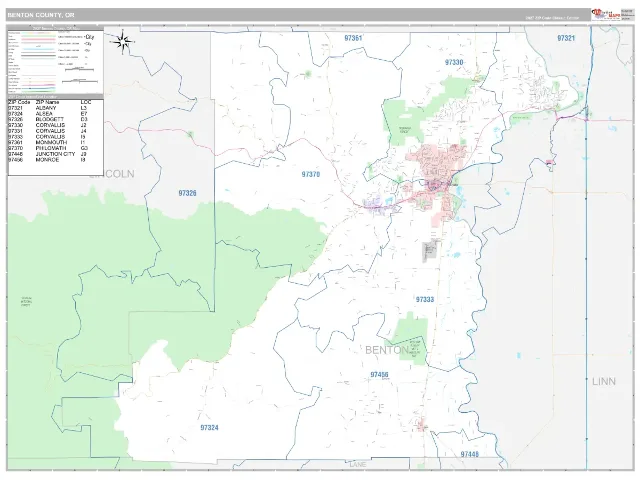Select the MONMOUTH row in the ZIP table
Viewport: 640px width, 480px height.
48,142
